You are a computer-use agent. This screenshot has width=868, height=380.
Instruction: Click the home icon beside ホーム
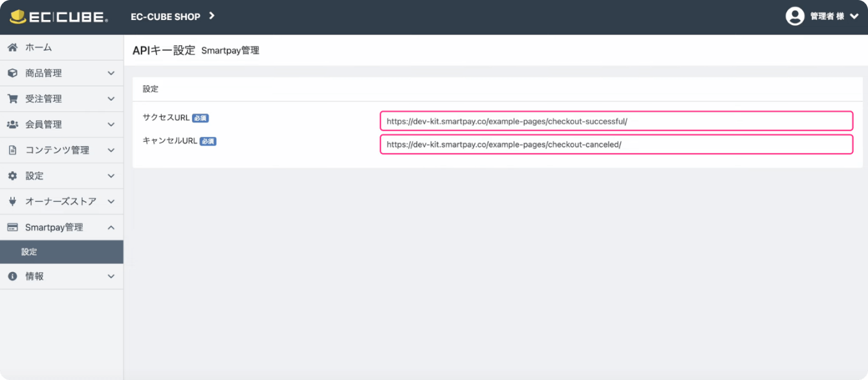click(x=12, y=47)
